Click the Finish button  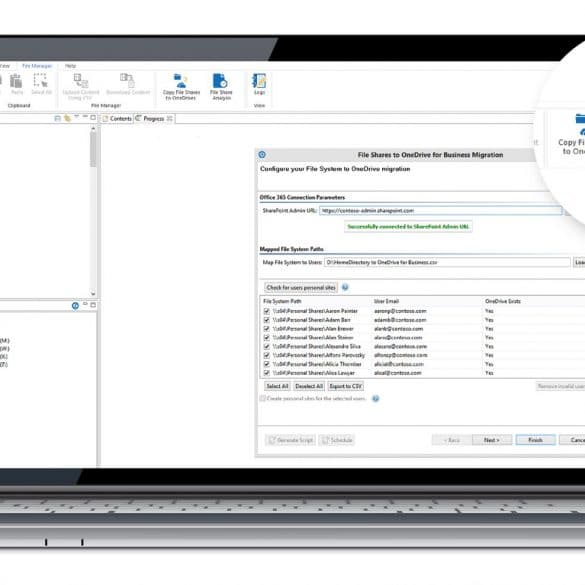[x=535, y=440]
